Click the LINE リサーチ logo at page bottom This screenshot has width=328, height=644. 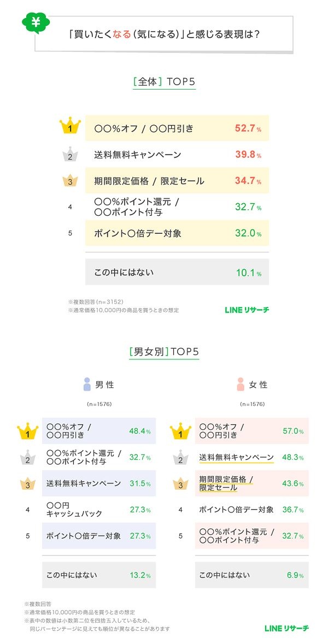pyautogui.click(x=286, y=628)
